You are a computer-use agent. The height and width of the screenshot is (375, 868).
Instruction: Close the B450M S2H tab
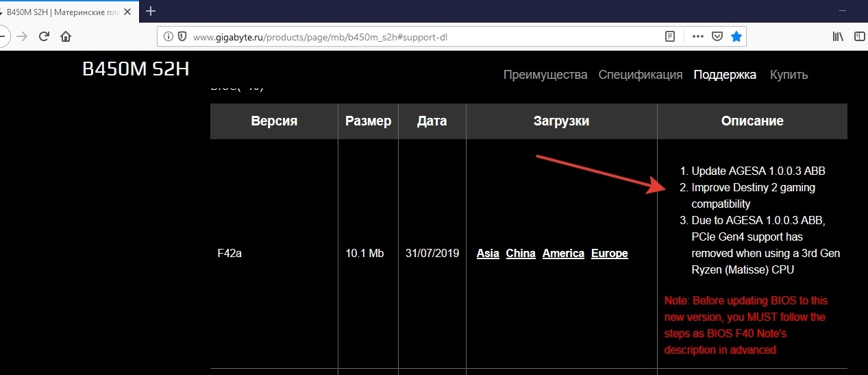[128, 12]
